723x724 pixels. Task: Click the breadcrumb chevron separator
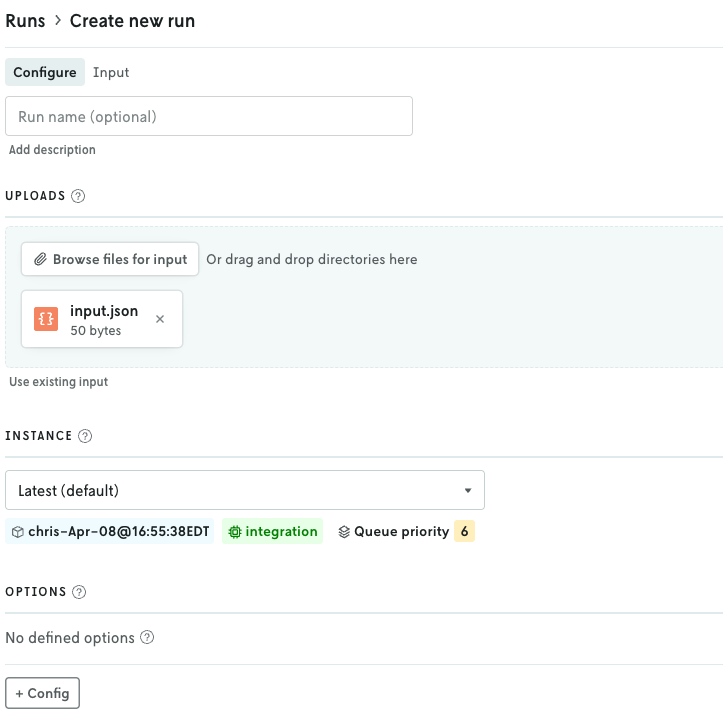pyautogui.click(x=58, y=21)
